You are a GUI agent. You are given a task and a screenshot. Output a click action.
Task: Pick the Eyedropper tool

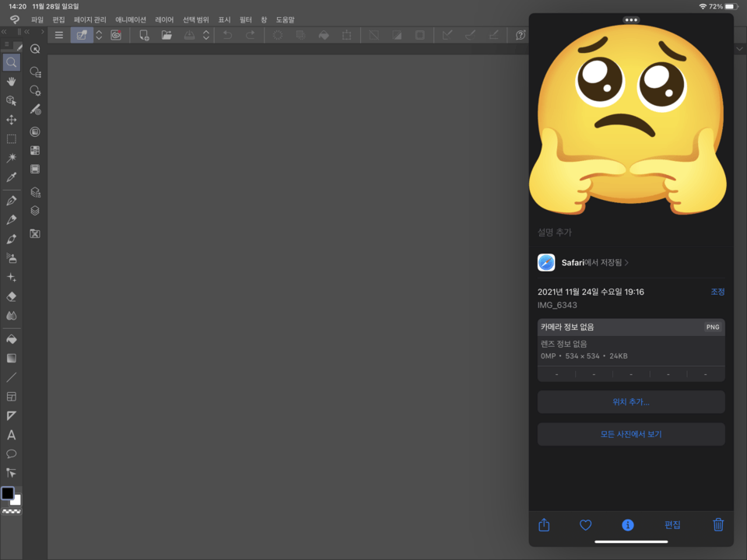tap(11, 177)
